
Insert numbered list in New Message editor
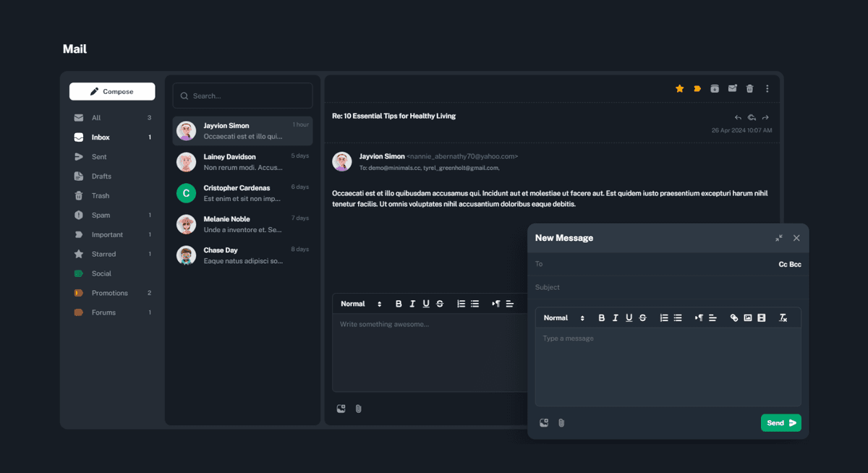tap(663, 318)
